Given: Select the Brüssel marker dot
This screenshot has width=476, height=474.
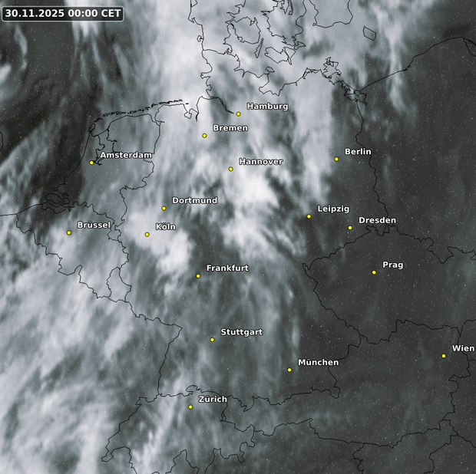Looking at the screenshot, I should point(69,232).
